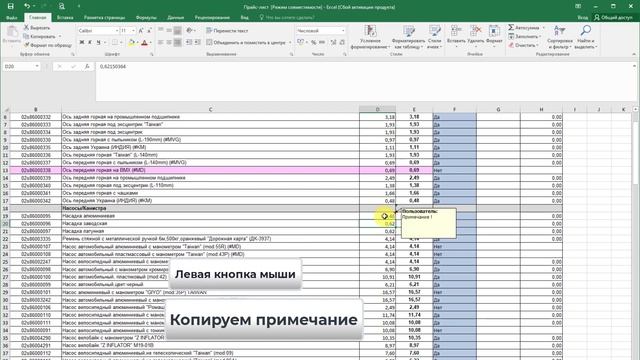Open the text orientation options

coord(190,31)
